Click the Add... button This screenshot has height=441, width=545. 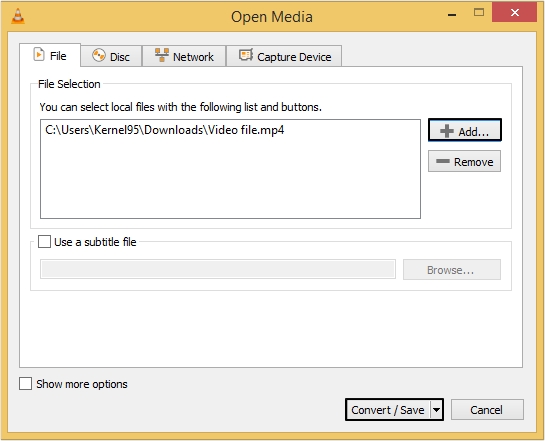pyautogui.click(x=465, y=130)
